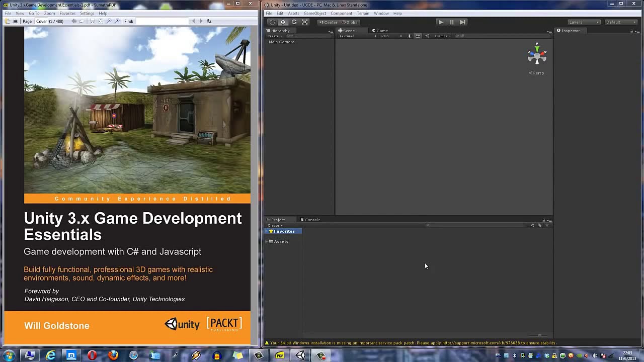Toggle Match Case icon in SumatraPDF
Viewport: 644px width, 362px height.
coord(209,21)
